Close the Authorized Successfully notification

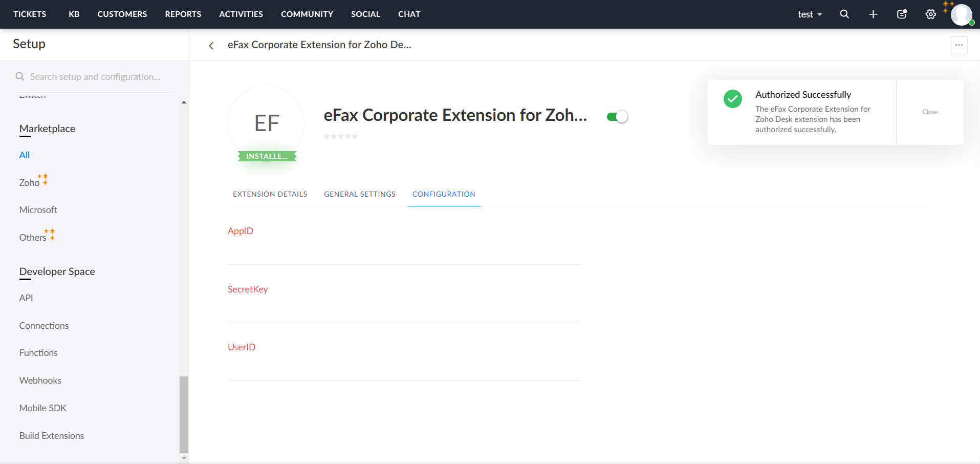coord(930,112)
